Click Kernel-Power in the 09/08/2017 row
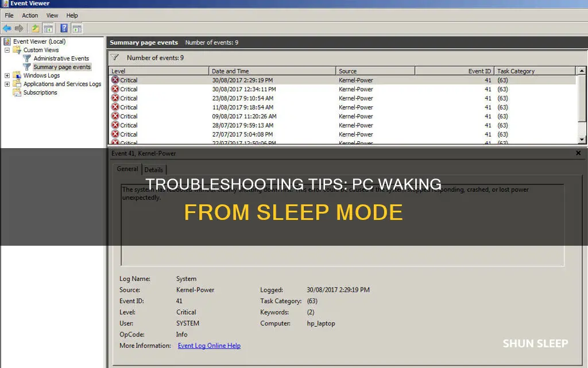588x368 pixels. click(356, 116)
